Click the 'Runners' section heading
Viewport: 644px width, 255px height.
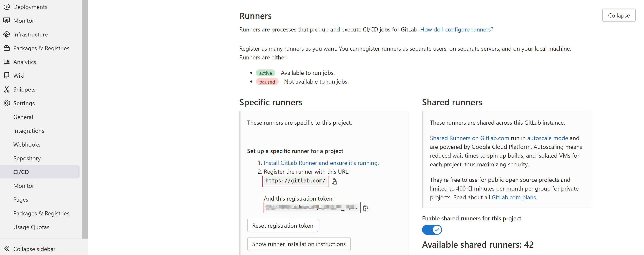click(255, 16)
